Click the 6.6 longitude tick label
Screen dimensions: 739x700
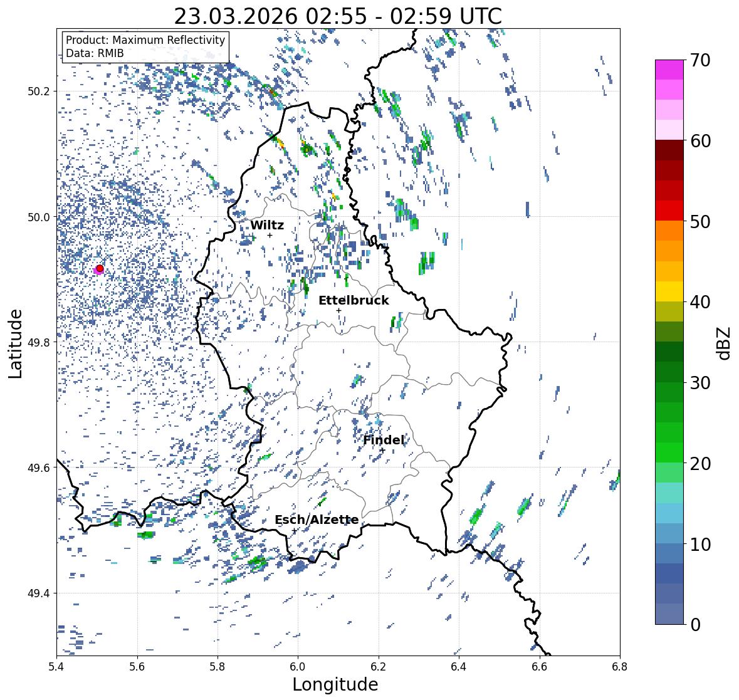pos(539,667)
